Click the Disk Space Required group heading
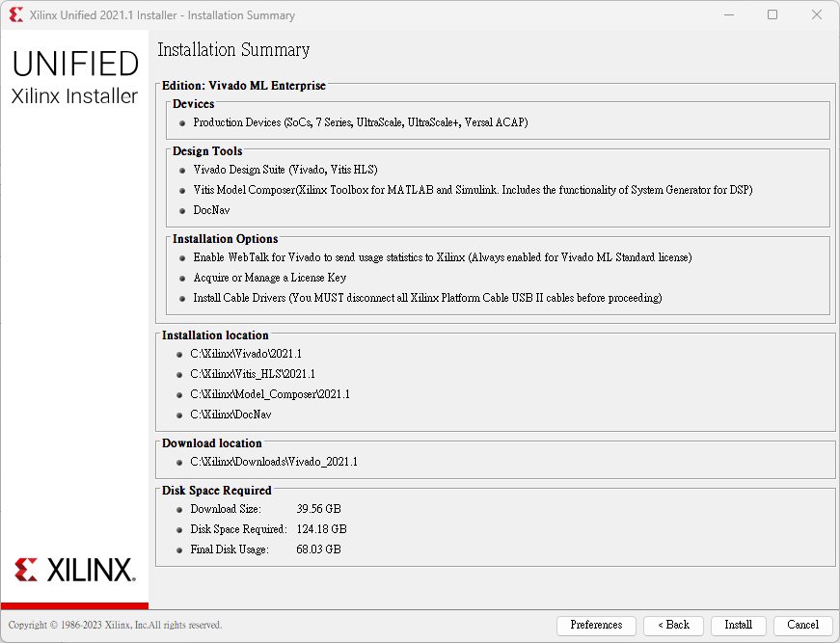The height and width of the screenshot is (643, 840). [x=216, y=491]
